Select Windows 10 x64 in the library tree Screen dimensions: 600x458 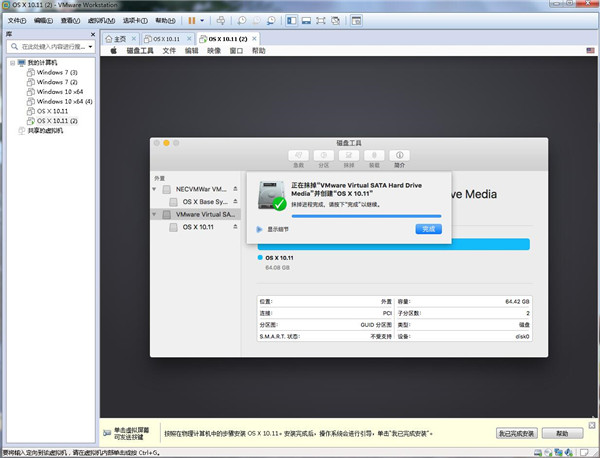[x=55, y=92]
